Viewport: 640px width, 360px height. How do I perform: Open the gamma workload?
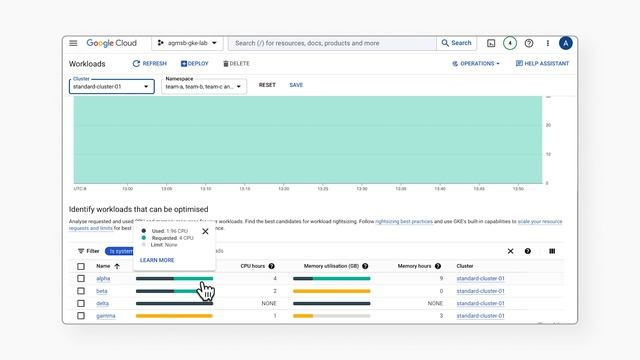coord(106,316)
